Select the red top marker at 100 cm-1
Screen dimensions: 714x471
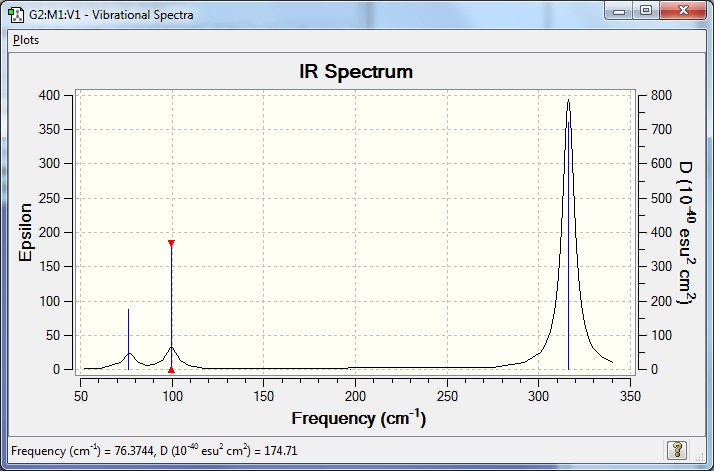pos(171,243)
